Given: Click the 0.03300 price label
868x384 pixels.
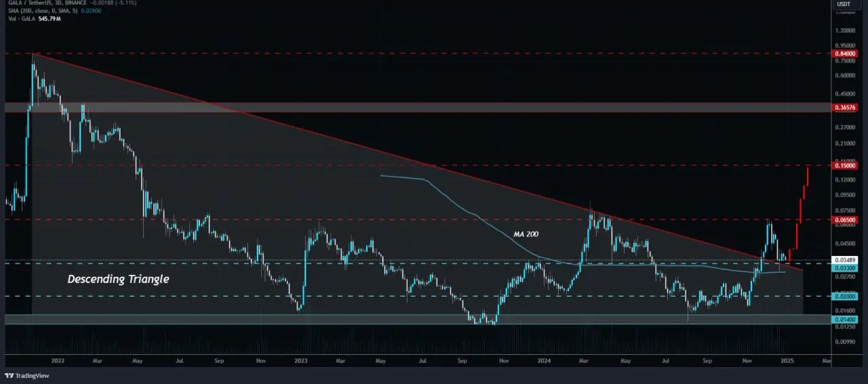Looking at the screenshot, I should (844, 268).
